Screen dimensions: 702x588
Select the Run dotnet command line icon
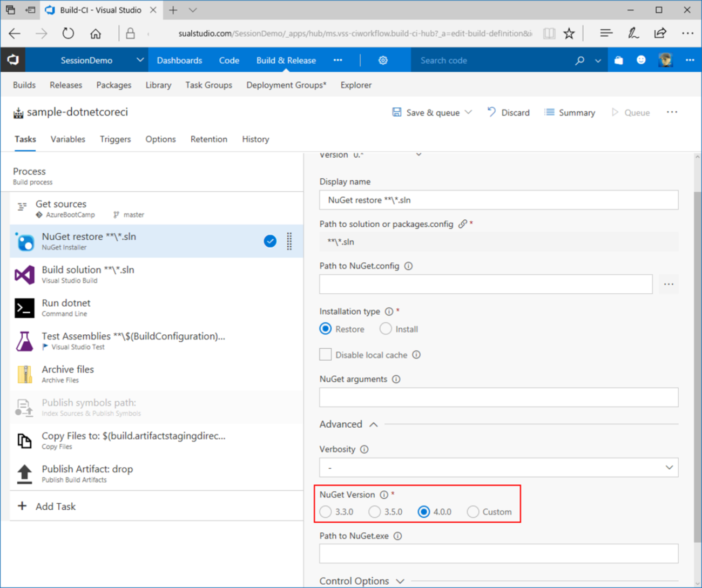[x=24, y=308]
